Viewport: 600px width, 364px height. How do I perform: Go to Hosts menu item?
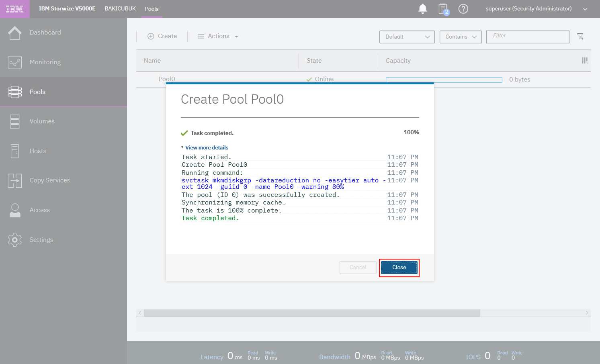[x=38, y=151]
